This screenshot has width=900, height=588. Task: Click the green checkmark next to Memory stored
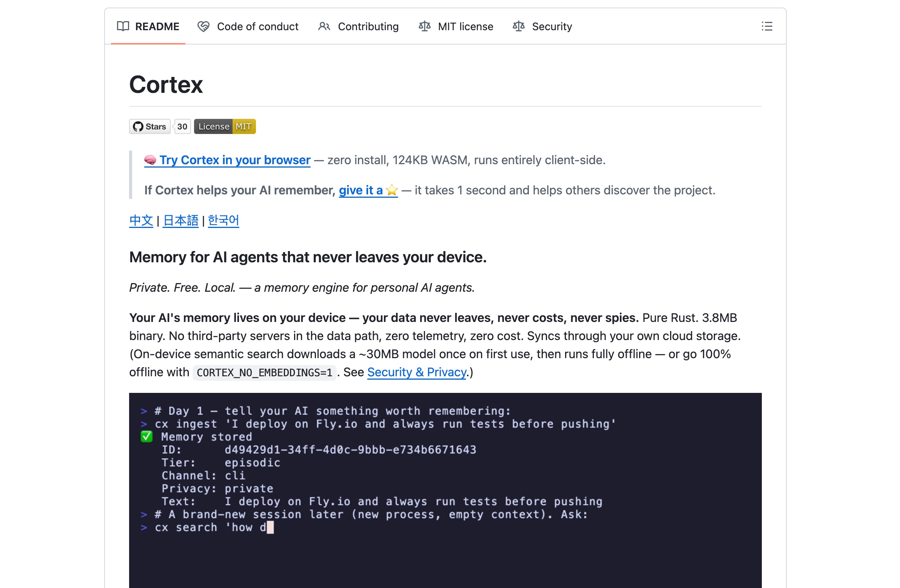click(146, 437)
